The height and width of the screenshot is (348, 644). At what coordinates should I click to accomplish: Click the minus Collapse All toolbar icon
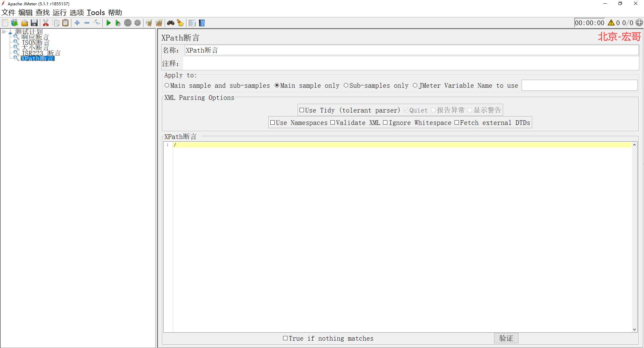coord(87,23)
